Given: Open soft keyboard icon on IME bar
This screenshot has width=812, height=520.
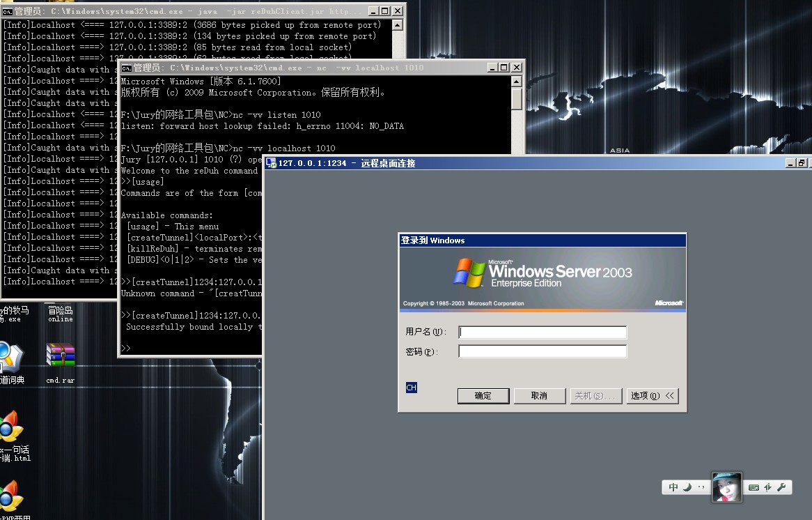Looking at the screenshot, I should tap(754, 487).
